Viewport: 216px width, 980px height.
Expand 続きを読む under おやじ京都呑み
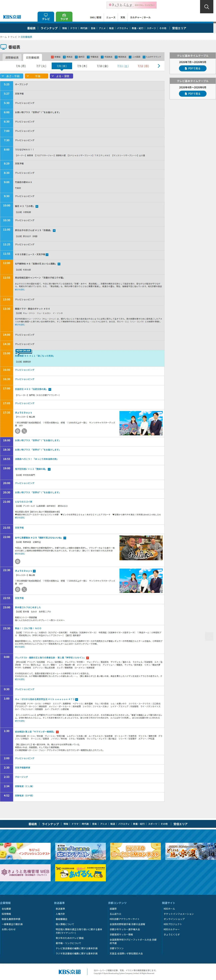point(20,553)
